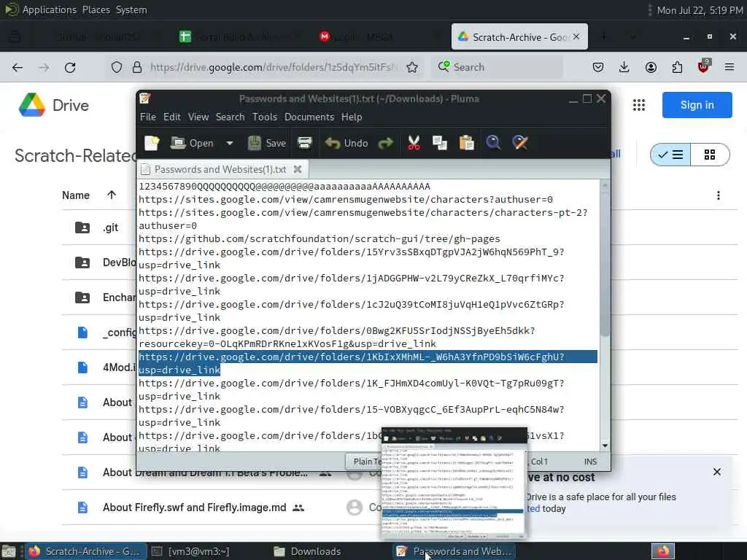This screenshot has width=747, height=560.
Task: Click the Paste clipboard icon
Action: (466, 143)
